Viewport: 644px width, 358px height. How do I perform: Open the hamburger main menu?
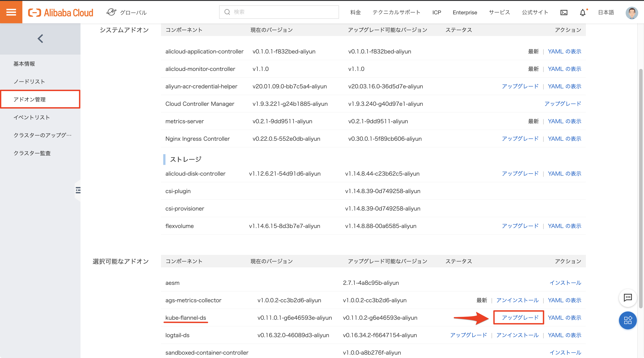pos(11,12)
